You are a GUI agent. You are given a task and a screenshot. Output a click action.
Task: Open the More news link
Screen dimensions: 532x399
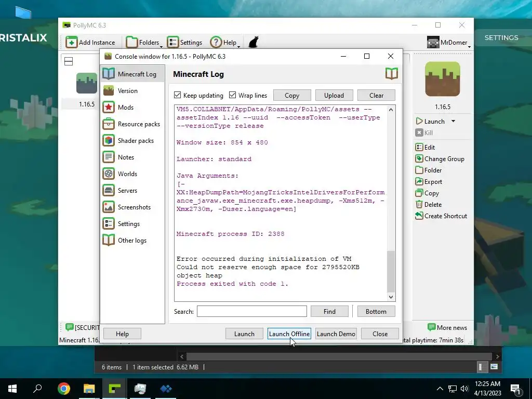tap(447, 327)
